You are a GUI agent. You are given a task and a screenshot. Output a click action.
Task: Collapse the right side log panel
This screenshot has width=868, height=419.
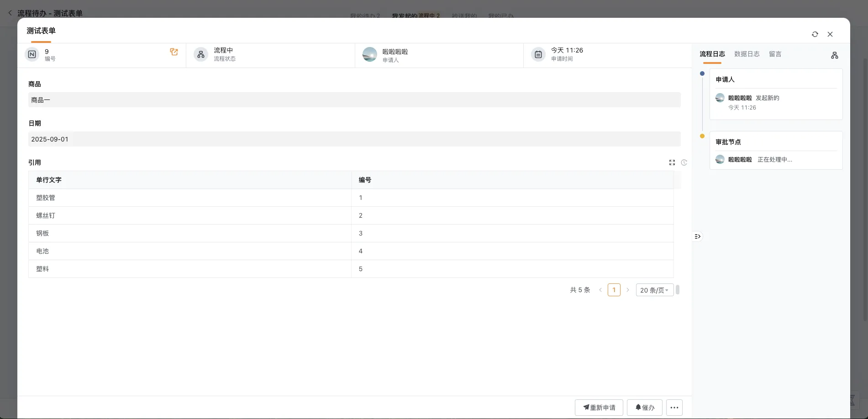coord(697,236)
